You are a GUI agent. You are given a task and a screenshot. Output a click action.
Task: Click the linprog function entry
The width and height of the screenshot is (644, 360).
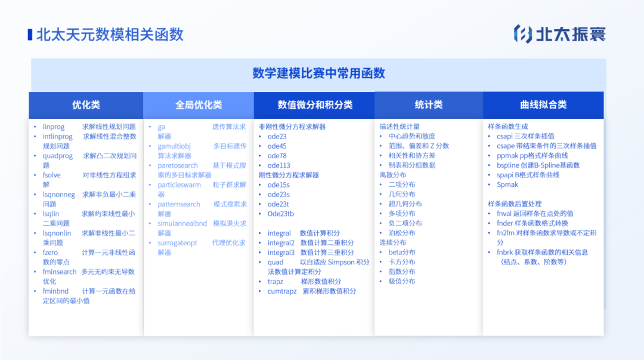54,127
